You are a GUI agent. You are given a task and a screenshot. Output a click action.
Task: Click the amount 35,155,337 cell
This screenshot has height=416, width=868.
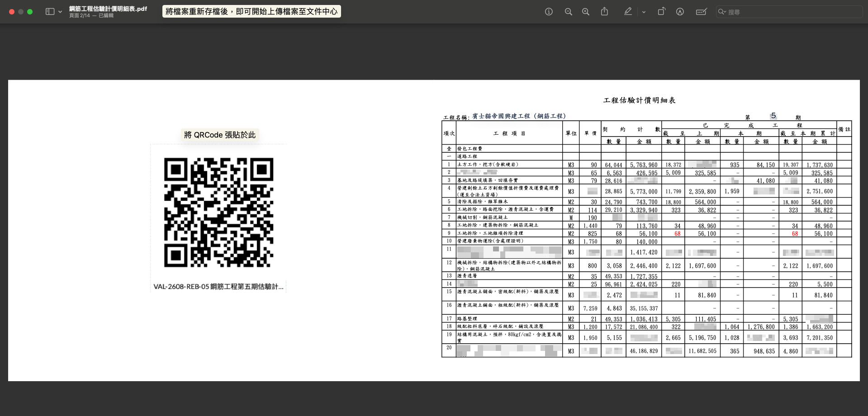click(644, 308)
